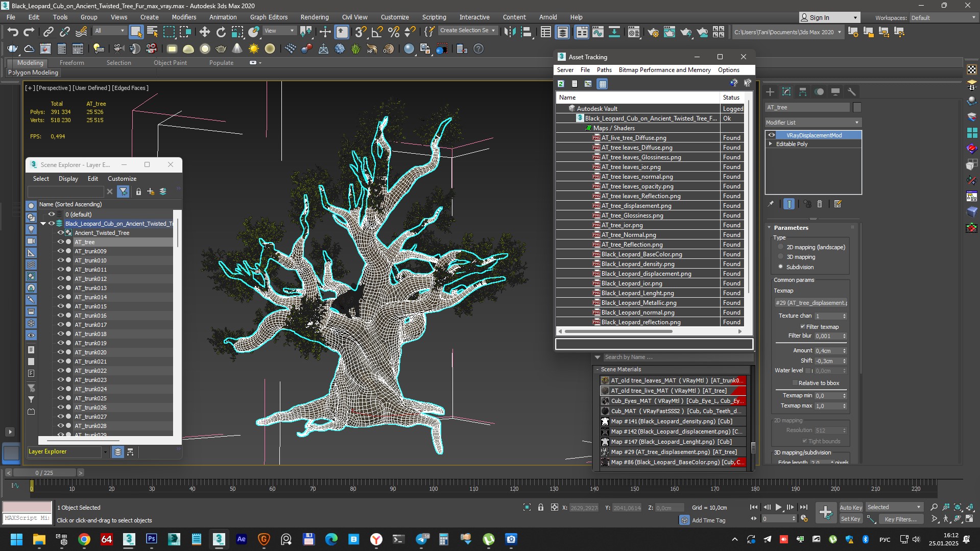This screenshot has width=980, height=551.
Task: Open the selection filter All dropdown
Action: tap(110, 31)
